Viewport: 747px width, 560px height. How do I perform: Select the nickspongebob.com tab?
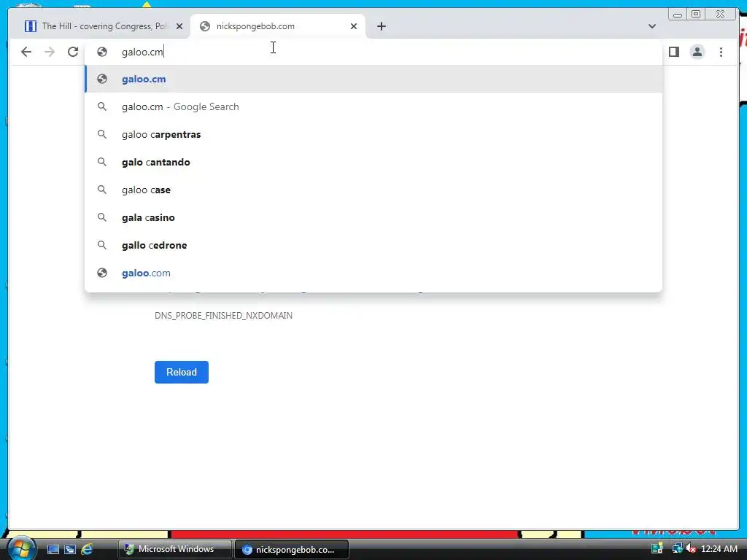278,26
